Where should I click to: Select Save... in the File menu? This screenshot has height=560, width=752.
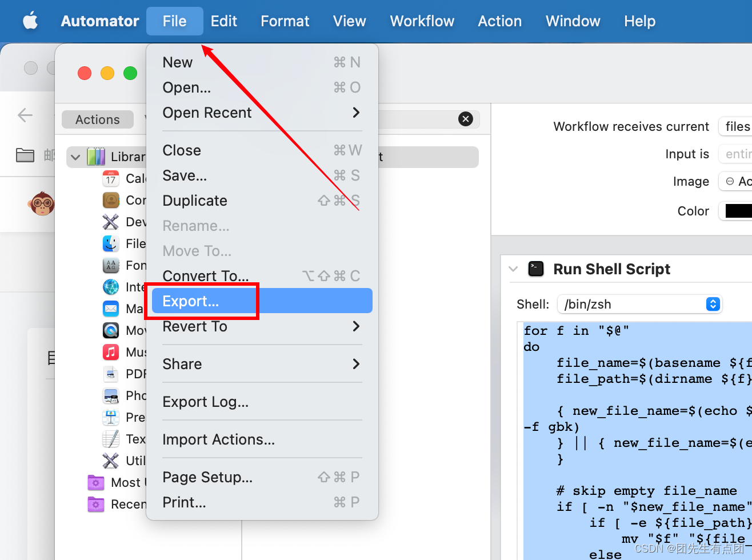click(x=262, y=175)
